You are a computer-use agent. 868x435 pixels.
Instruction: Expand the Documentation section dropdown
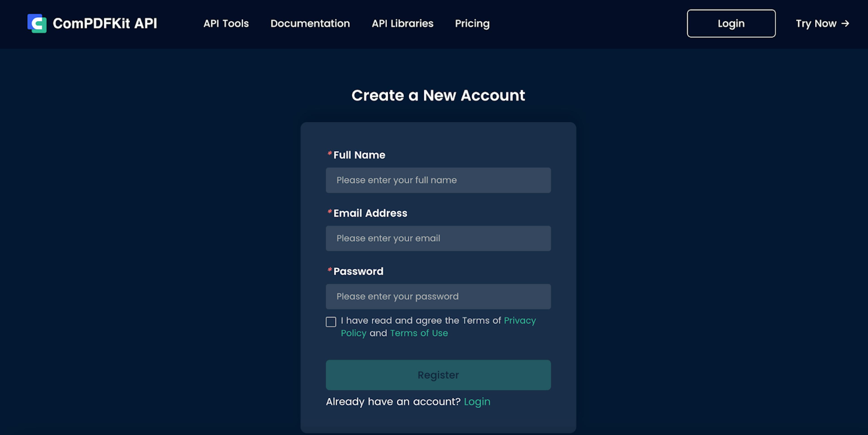coord(310,23)
